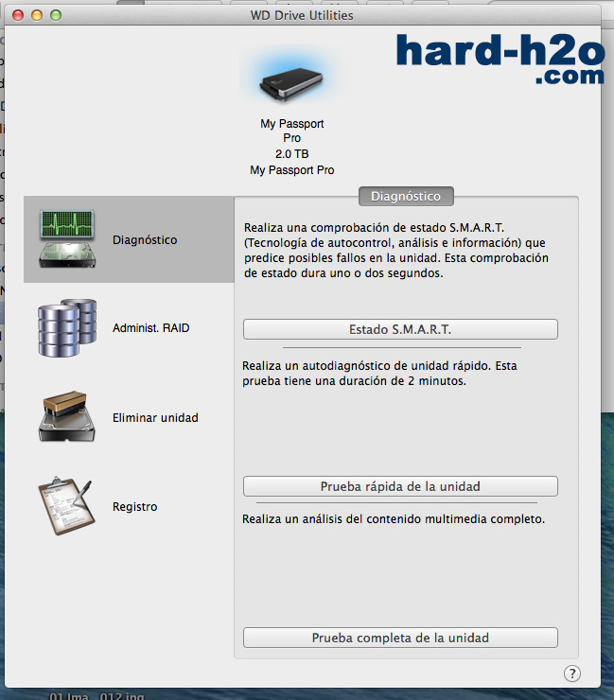Image resolution: width=614 pixels, height=700 pixels.
Task: Minimize the window with the yellow button
Action: pyautogui.click(x=37, y=16)
